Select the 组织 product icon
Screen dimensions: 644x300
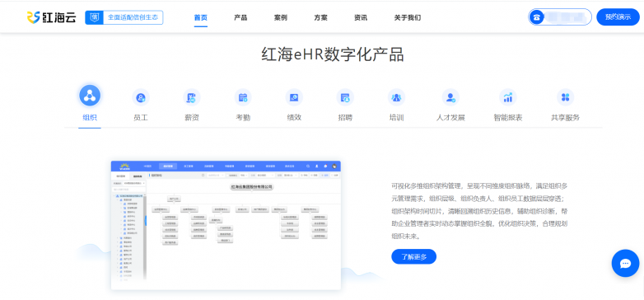(x=90, y=96)
